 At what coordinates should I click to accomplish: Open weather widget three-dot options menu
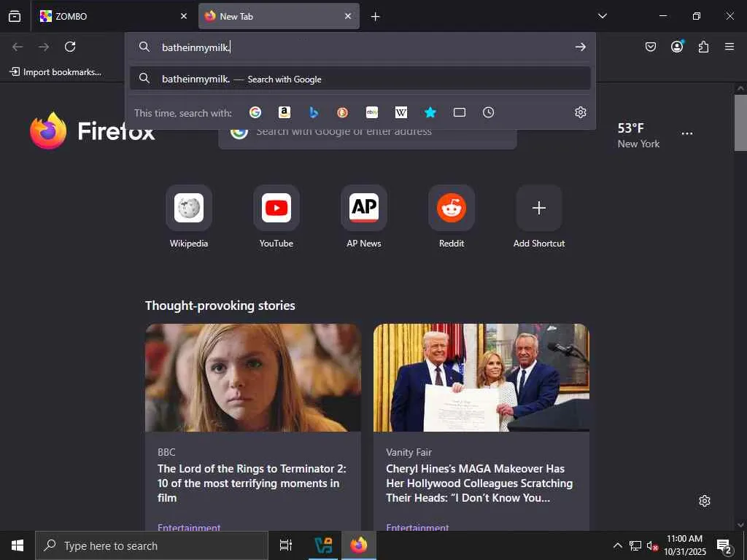click(x=687, y=133)
